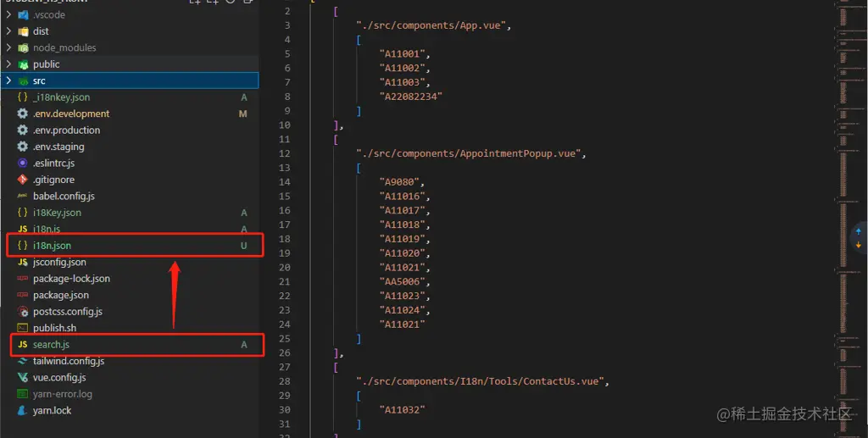The height and width of the screenshot is (438, 868).
Task: Click the "A22082234" key in the editor
Action: [411, 97]
